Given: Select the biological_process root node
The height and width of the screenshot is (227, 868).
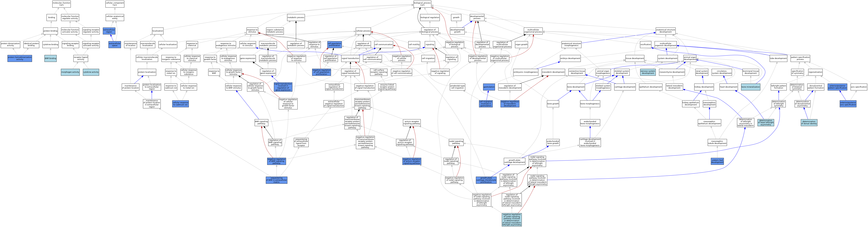Looking at the screenshot, I should (x=422, y=4).
